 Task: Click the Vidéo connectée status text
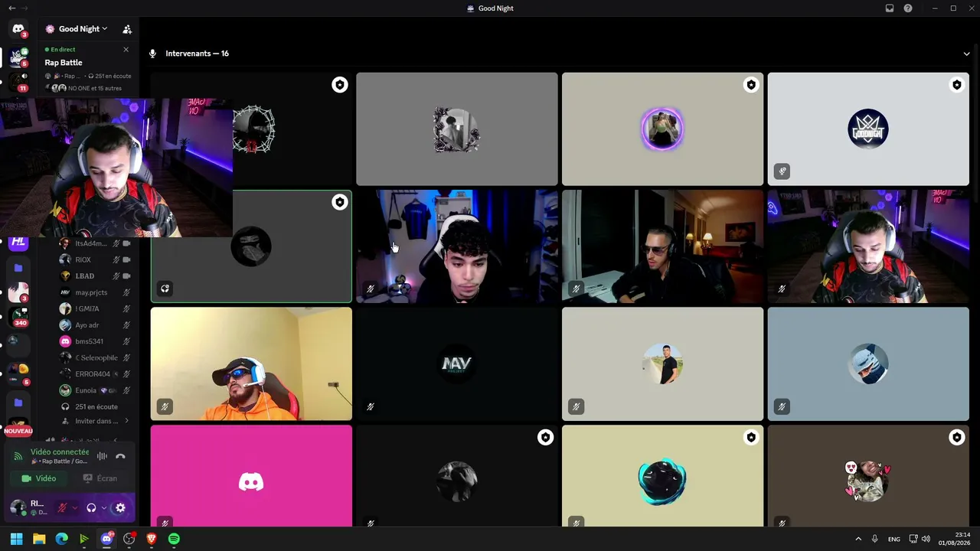60,452
